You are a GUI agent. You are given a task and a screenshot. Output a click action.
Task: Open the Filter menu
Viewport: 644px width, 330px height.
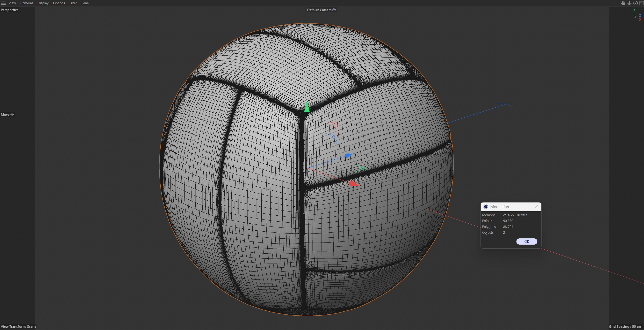click(73, 3)
